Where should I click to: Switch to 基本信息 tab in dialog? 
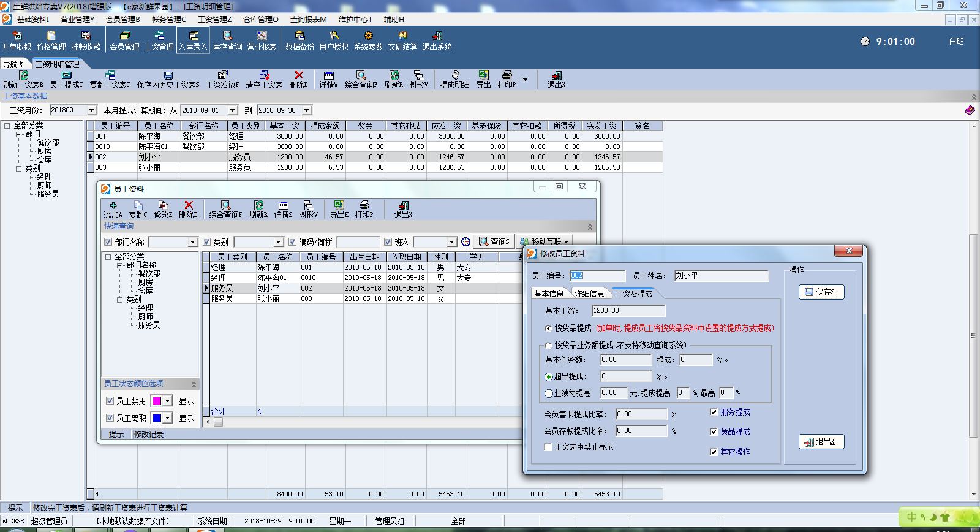coord(549,294)
